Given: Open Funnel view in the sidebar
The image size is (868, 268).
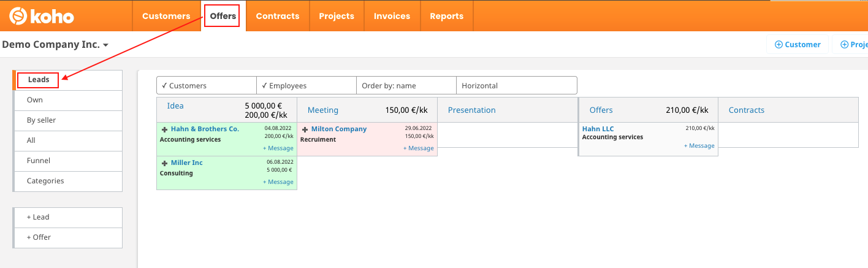Looking at the screenshot, I should pos(68,161).
